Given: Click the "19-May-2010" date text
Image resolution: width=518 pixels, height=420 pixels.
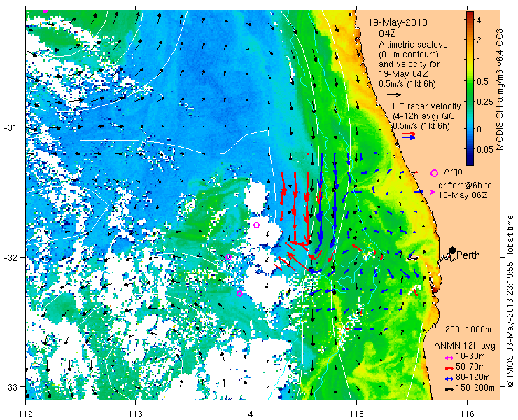Looking at the screenshot, I should pos(398,22).
